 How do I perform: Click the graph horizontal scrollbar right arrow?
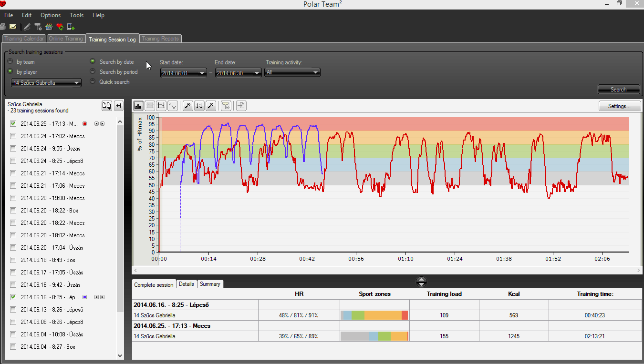(x=639, y=270)
